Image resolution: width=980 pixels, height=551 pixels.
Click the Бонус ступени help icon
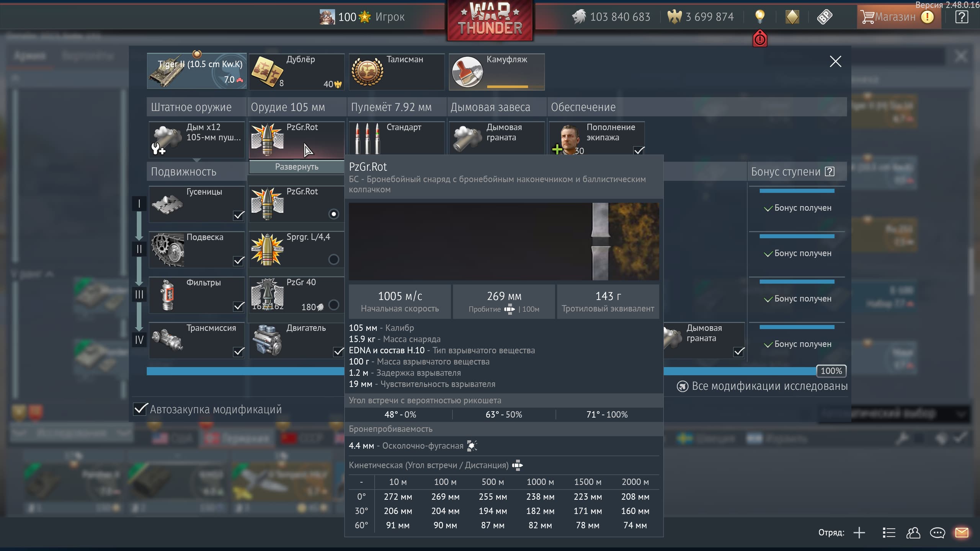(x=830, y=171)
